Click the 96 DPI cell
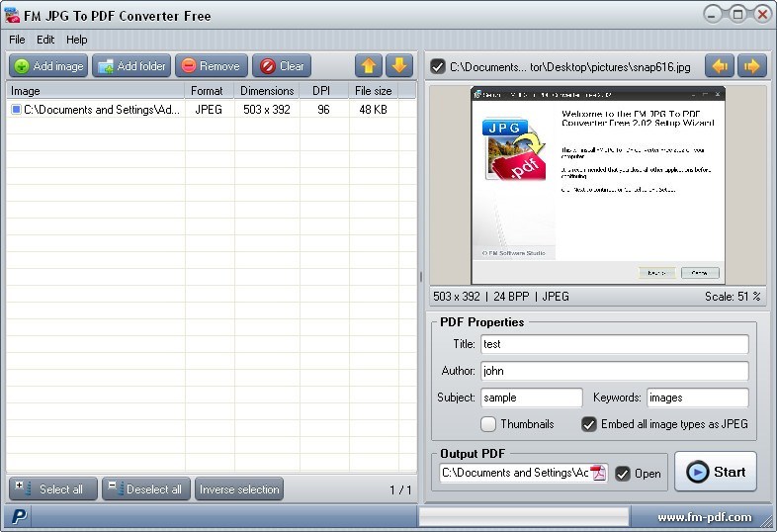The image size is (777, 532). pos(323,110)
